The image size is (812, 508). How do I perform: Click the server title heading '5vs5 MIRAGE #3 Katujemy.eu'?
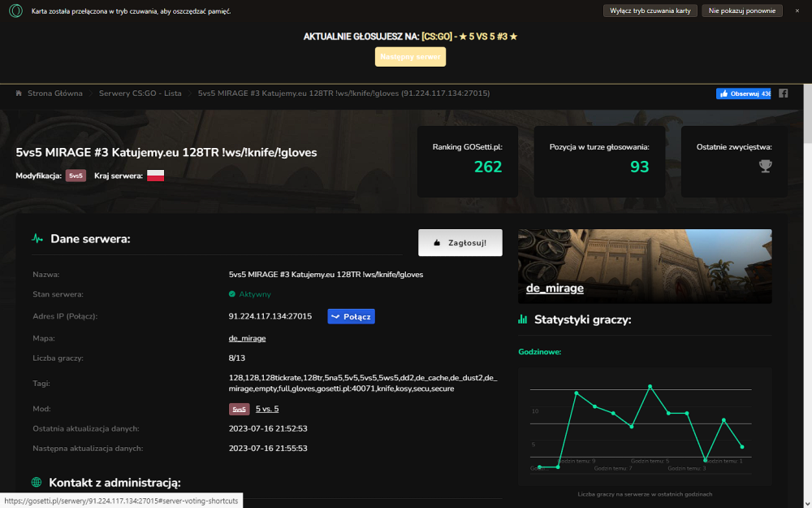[166, 153]
